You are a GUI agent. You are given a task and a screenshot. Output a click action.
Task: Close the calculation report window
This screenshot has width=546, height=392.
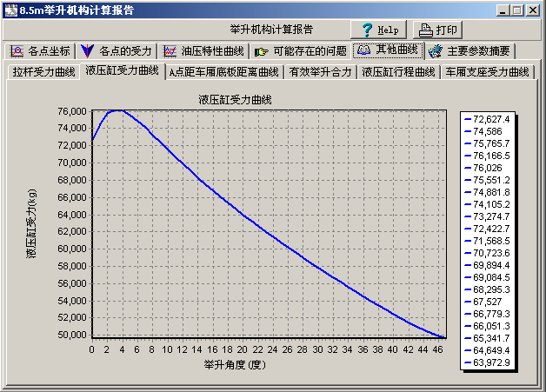point(533,10)
